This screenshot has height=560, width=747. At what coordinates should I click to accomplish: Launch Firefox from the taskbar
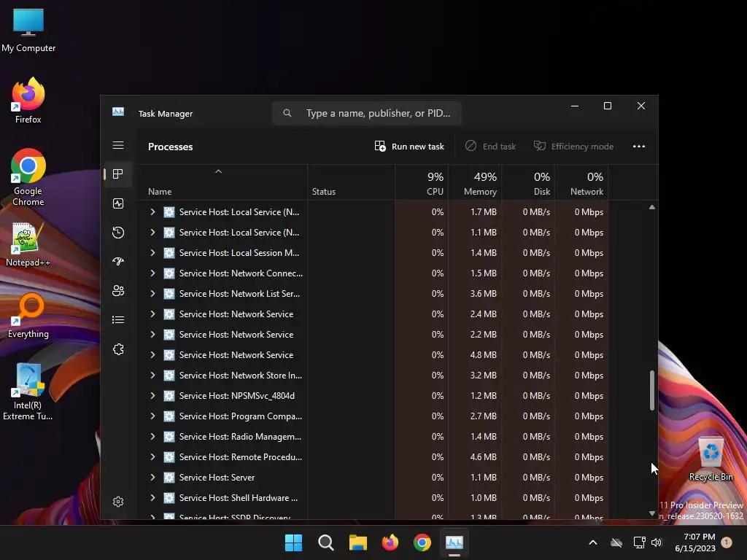390,542
